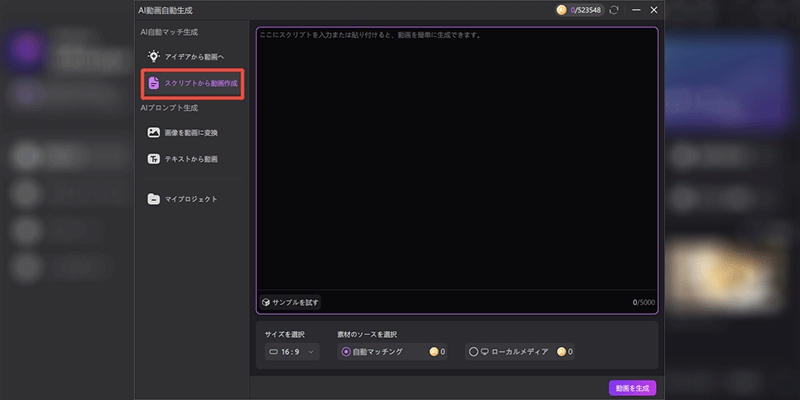Click the AI動画自動生成 window title
This screenshot has height=400, width=800.
166,10
